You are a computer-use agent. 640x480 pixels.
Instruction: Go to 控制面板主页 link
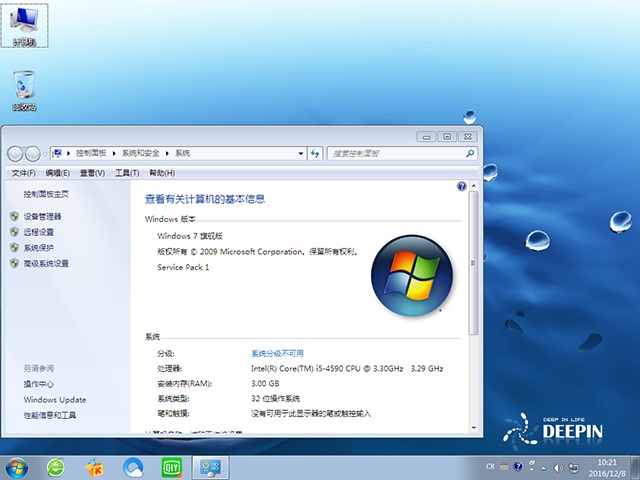point(46,194)
